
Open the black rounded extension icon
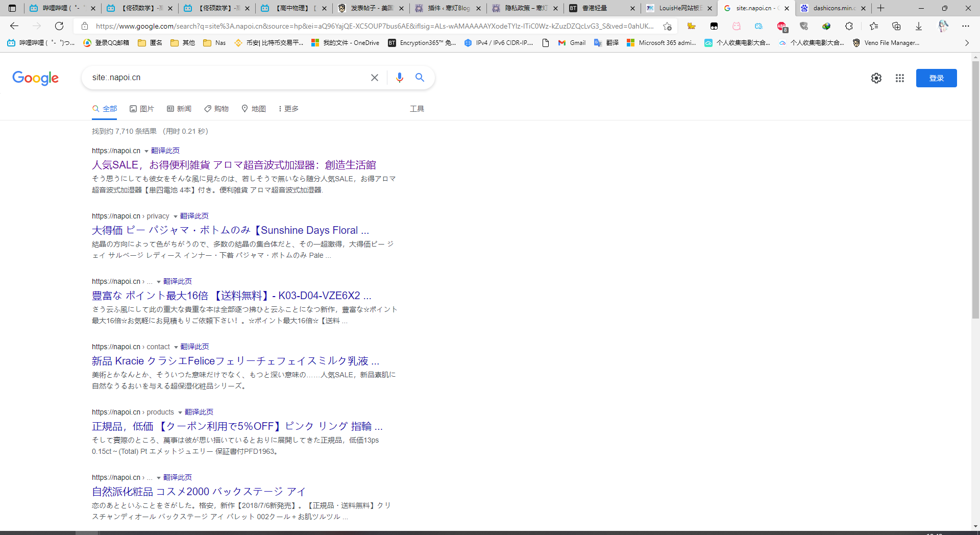[x=714, y=26]
